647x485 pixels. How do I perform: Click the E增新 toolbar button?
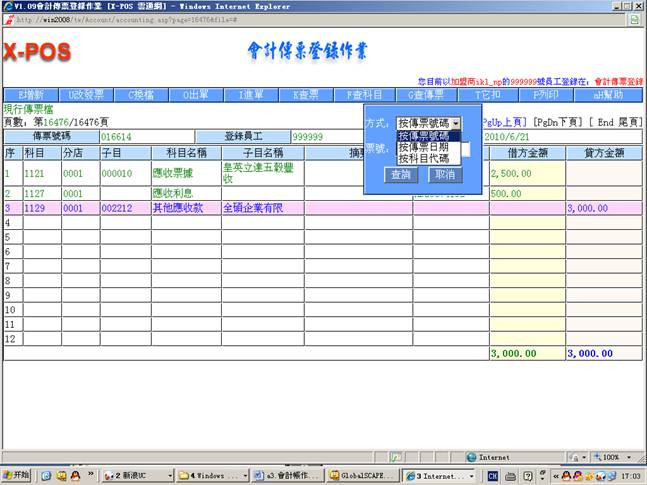coord(33,95)
